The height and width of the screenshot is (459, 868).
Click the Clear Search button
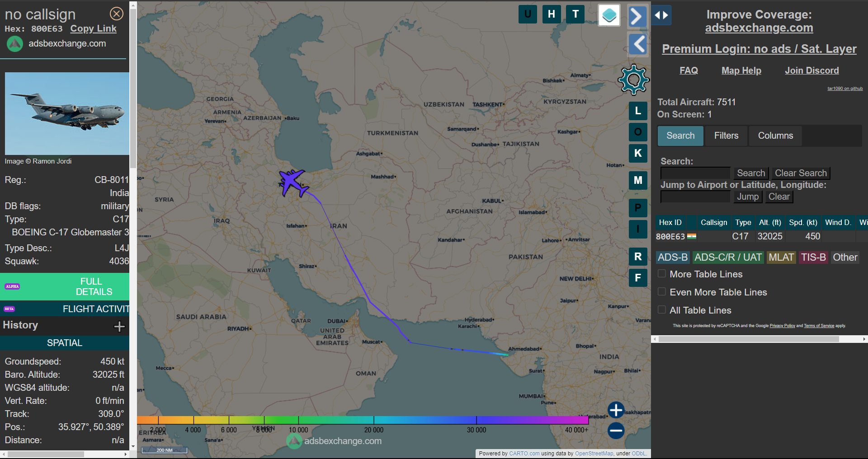point(801,173)
